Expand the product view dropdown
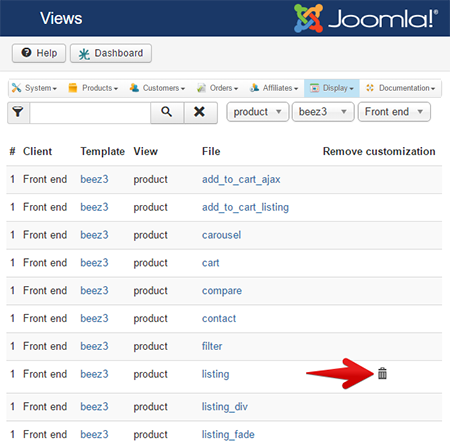This screenshot has width=450, height=446. pyautogui.click(x=257, y=112)
